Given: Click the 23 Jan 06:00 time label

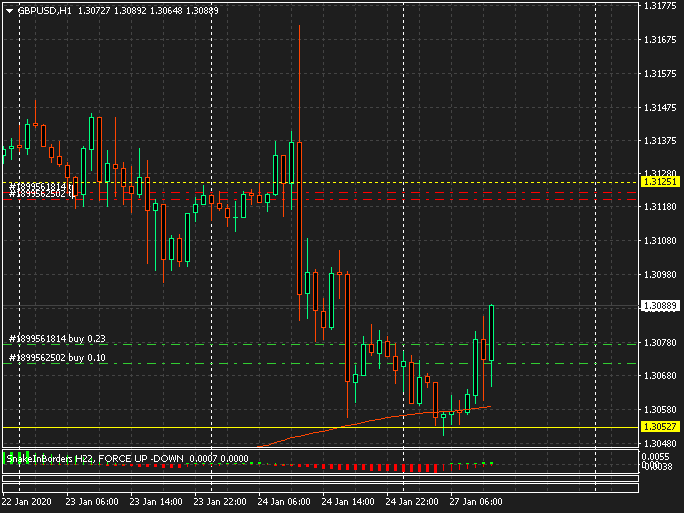Looking at the screenshot, I should (x=92, y=502).
